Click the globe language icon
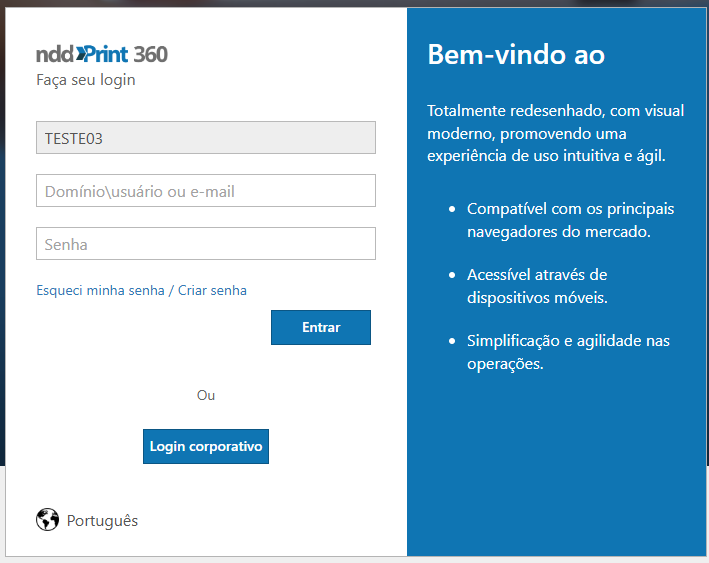709x563 pixels. (x=47, y=520)
